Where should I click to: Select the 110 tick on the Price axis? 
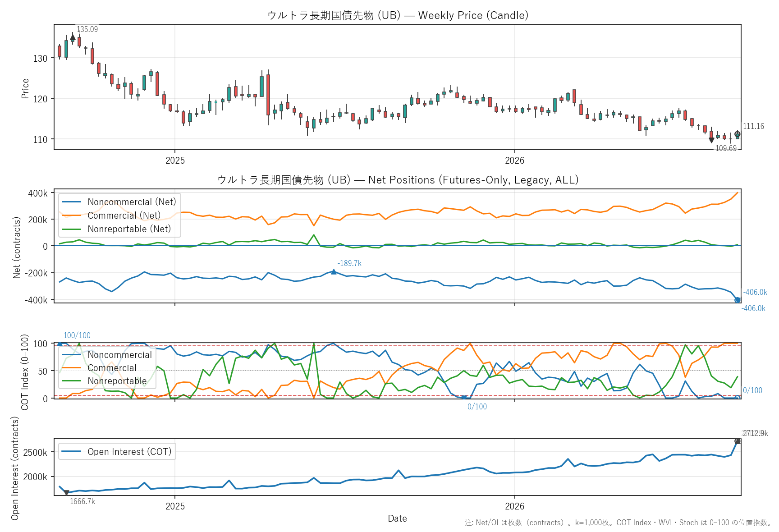pyautogui.click(x=40, y=140)
